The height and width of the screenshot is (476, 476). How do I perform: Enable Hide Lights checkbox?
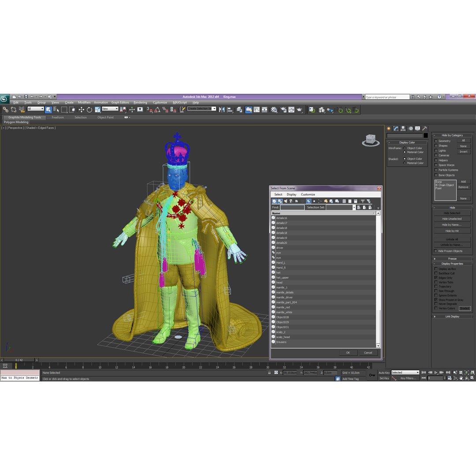click(x=436, y=151)
